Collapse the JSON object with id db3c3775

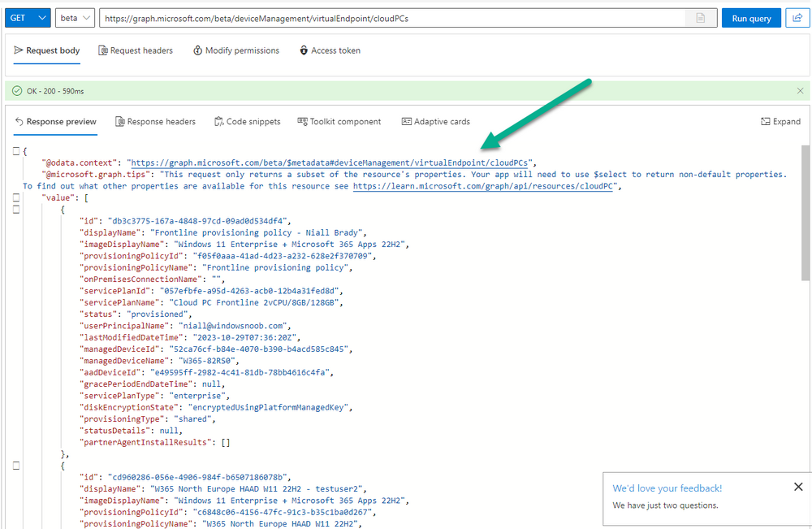tap(16, 210)
